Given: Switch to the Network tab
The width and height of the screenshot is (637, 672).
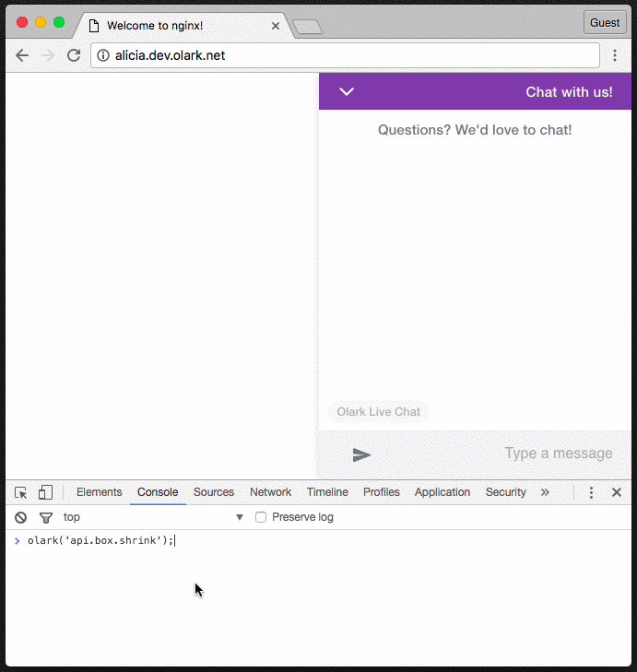Looking at the screenshot, I should click(x=270, y=492).
